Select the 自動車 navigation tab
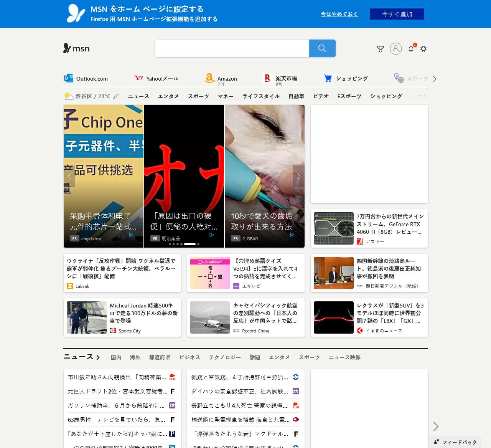Viewport: 491px width, 448px height. (x=296, y=96)
